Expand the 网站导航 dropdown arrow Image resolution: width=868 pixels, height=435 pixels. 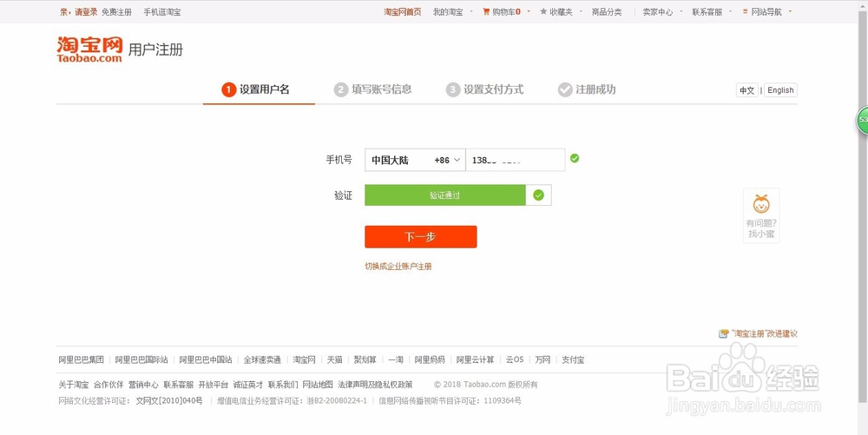point(790,11)
